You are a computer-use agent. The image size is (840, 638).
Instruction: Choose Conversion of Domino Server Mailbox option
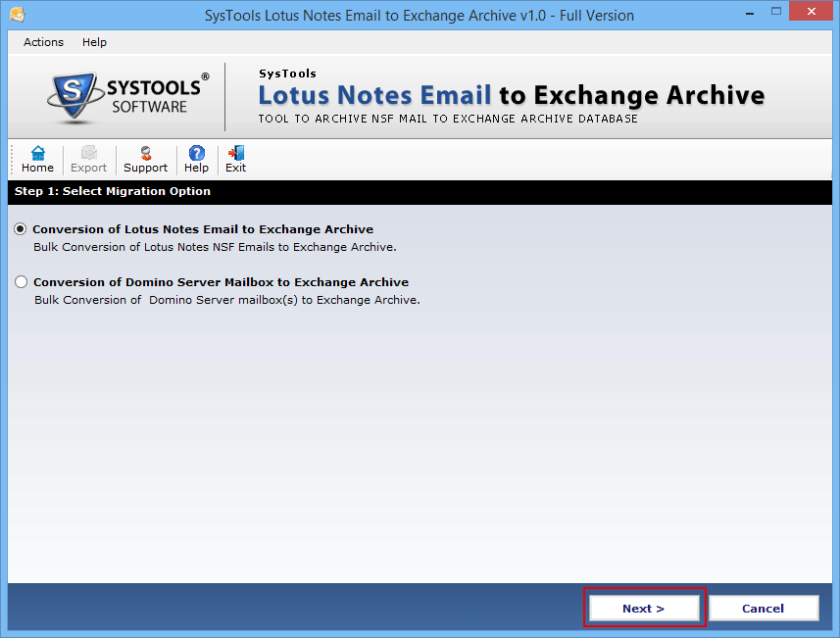(x=21, y=282)
